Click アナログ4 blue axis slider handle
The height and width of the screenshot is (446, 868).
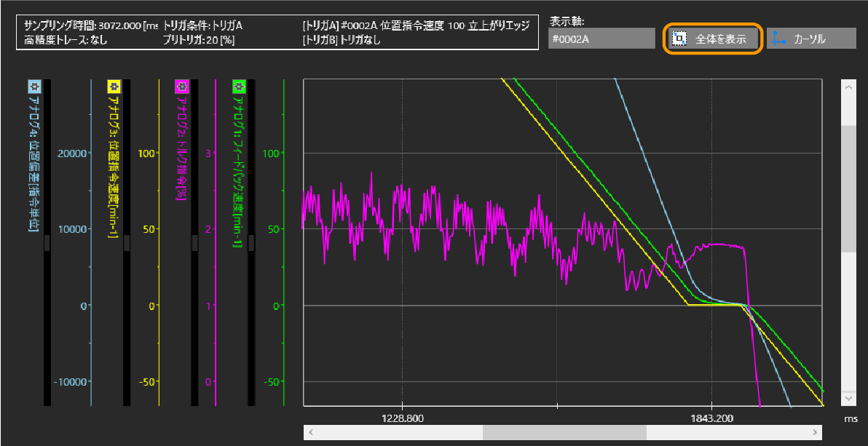[x=47, y=243]
